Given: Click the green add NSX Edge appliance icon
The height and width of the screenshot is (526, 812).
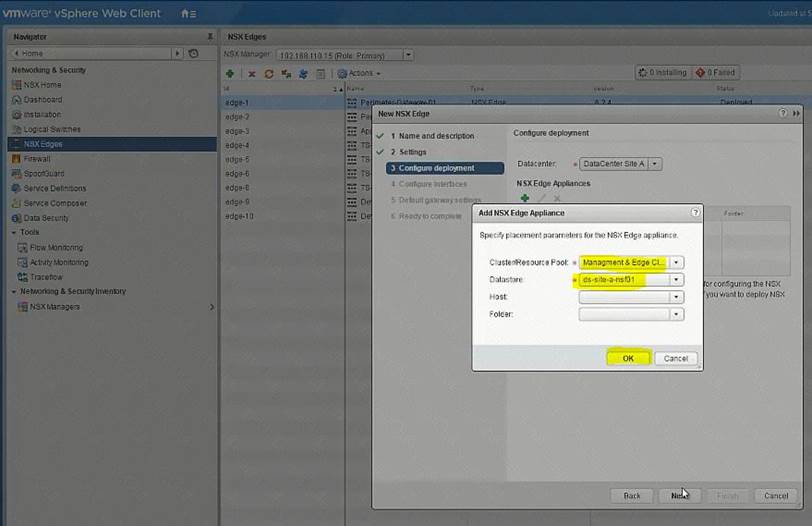Looking at the screenshot, I should click(524, 199).
